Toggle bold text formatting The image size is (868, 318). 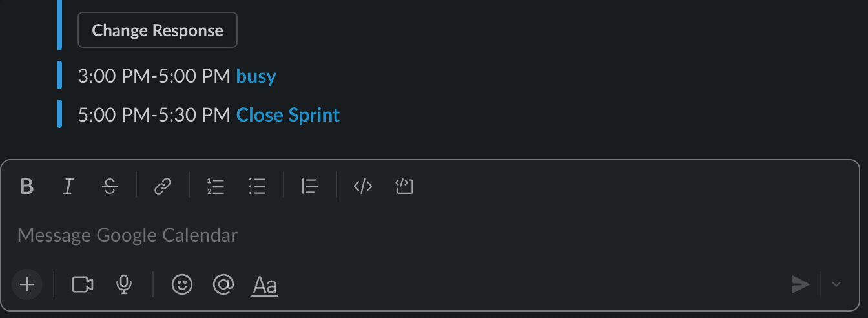pyautogui.click(x=27, y=187)
